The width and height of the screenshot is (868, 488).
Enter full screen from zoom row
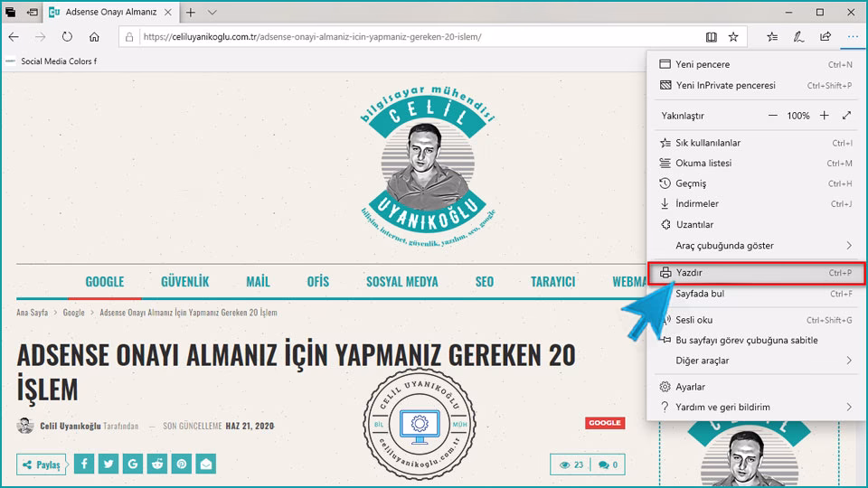click(846, 115)
